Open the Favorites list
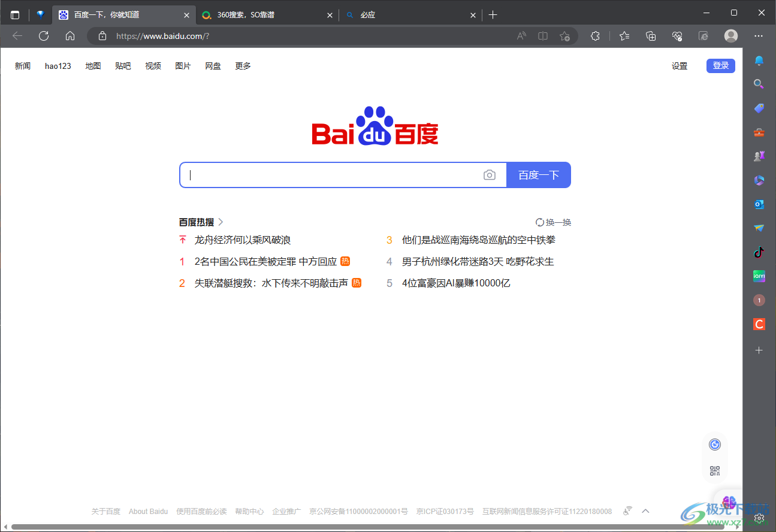 click(x=624, y=36)
